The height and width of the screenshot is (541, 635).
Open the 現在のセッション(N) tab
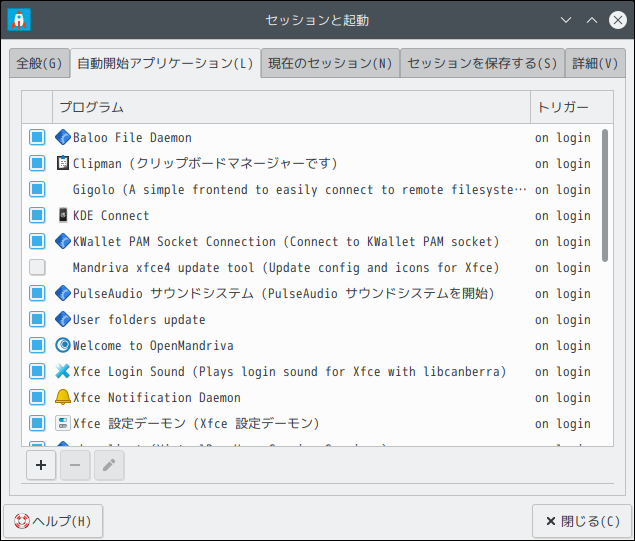pos(330,63)
